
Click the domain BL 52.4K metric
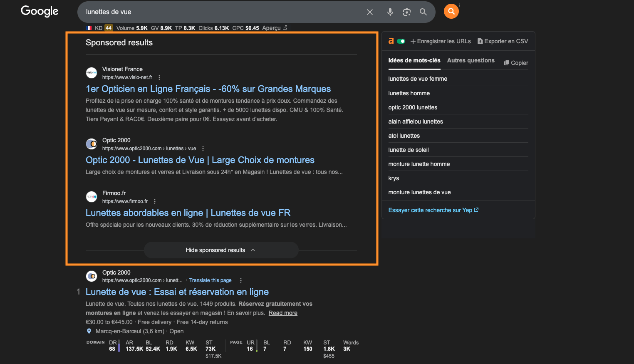[153, 346]
